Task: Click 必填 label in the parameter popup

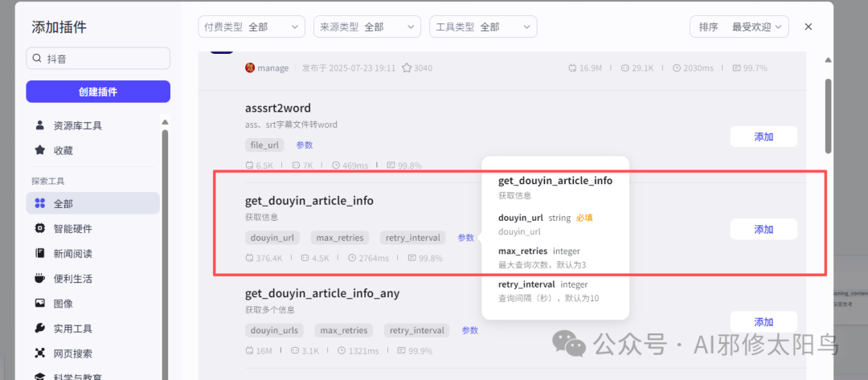Action: pyautogui.click(x=584, y=218)
